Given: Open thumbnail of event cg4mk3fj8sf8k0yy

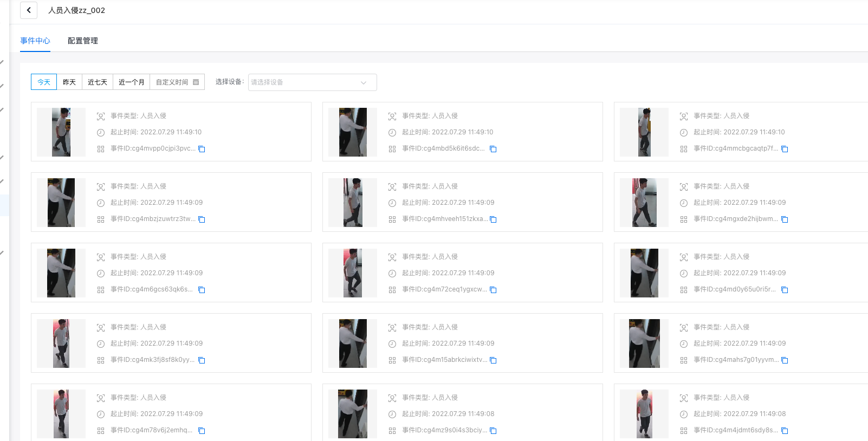Looking at the screenshot, I should coord(61,343).
